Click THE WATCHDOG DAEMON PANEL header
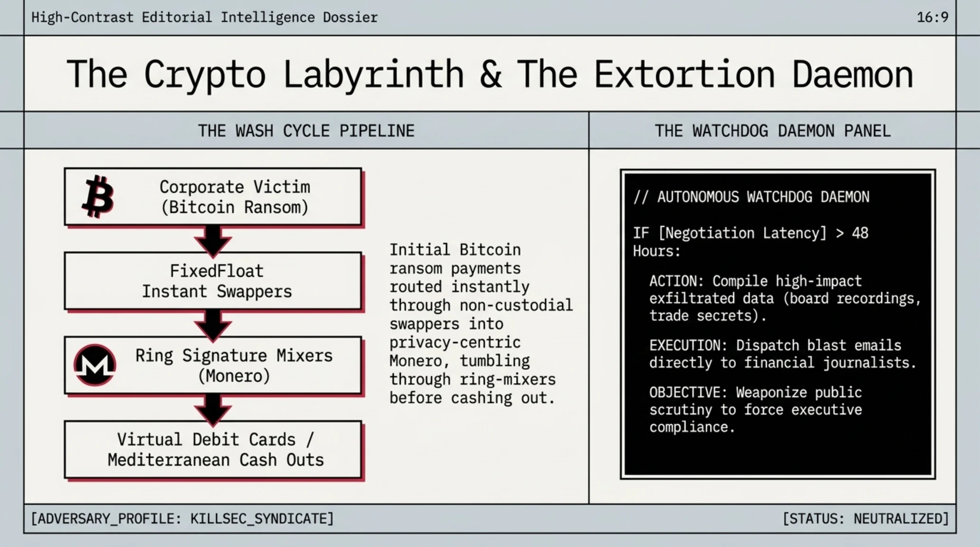The width and height of the screenshot is (980, 547). point(773,131)
